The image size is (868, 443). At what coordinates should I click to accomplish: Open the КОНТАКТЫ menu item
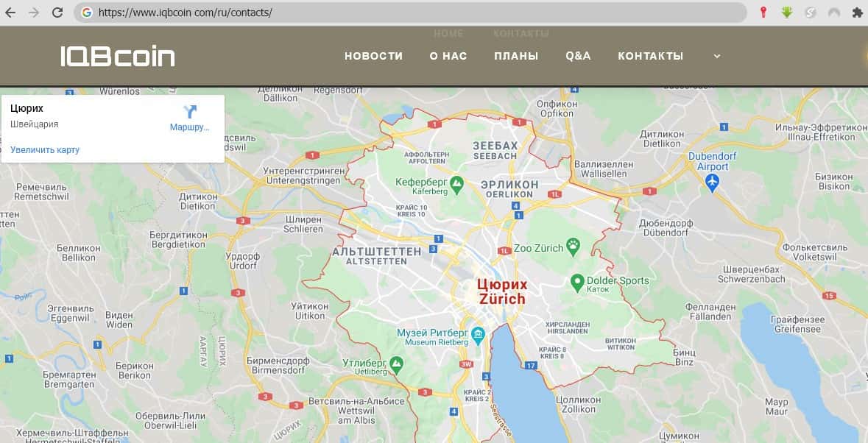click(x=650, y=56)
